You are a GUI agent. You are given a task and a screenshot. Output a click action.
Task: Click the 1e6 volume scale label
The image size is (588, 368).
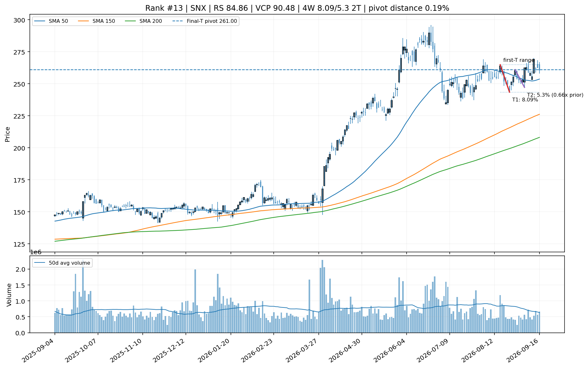tap(36, 252)
